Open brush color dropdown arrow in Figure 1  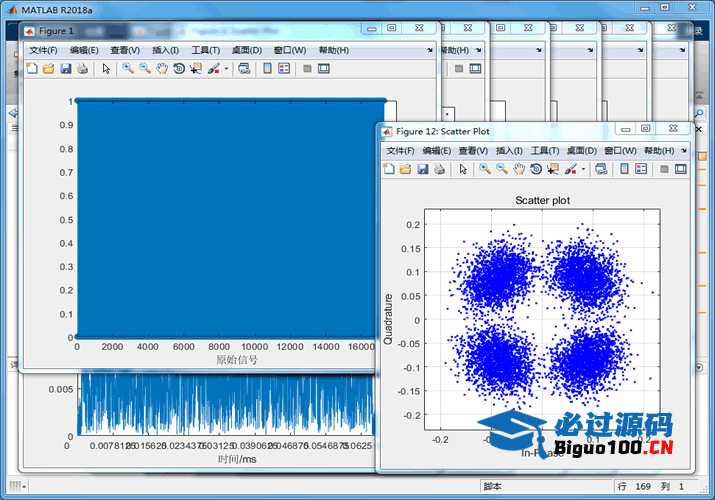(x=227, y=69)
